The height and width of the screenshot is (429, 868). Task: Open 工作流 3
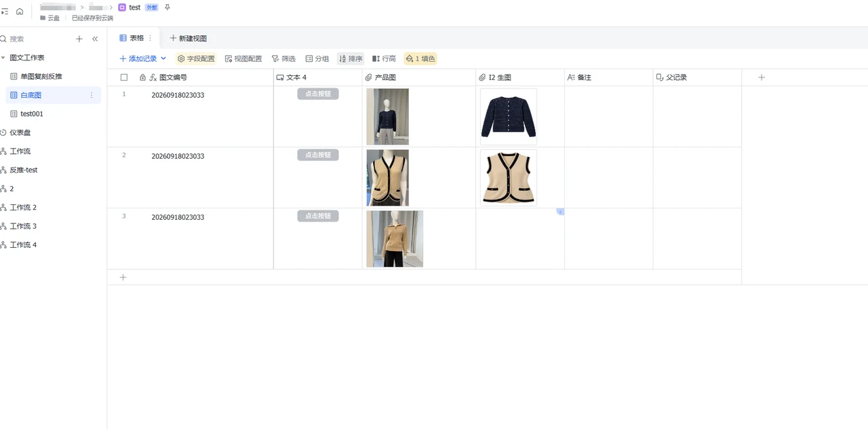[x=23, y=226]
